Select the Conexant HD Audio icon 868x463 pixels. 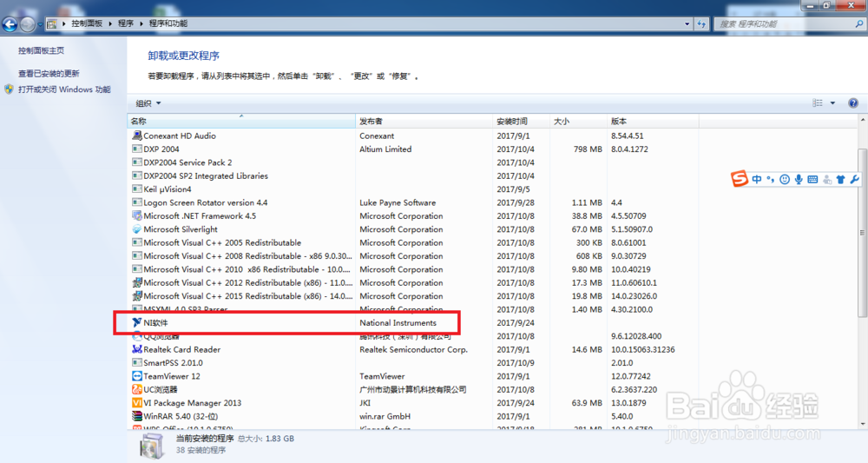[137, 136]
